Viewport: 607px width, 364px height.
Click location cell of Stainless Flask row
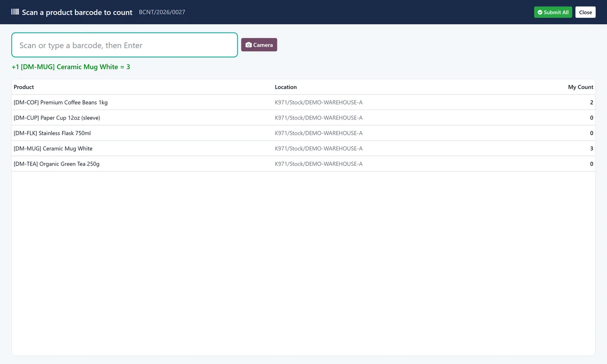click(x=319, y=133)
